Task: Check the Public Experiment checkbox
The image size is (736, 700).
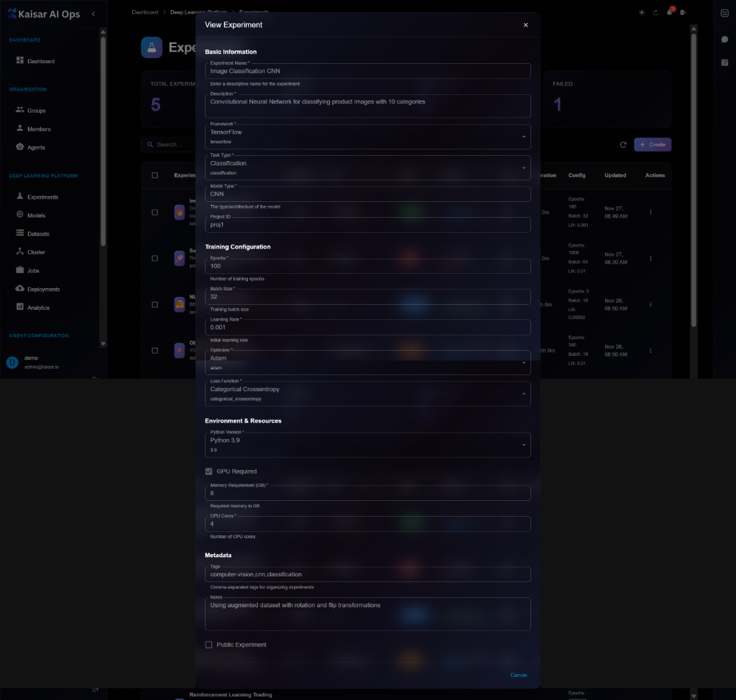Action: click(209, 645)
